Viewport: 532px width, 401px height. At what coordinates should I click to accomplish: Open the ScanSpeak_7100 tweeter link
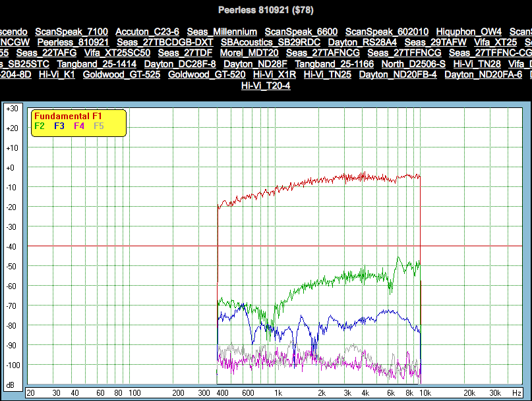point(72,32)
